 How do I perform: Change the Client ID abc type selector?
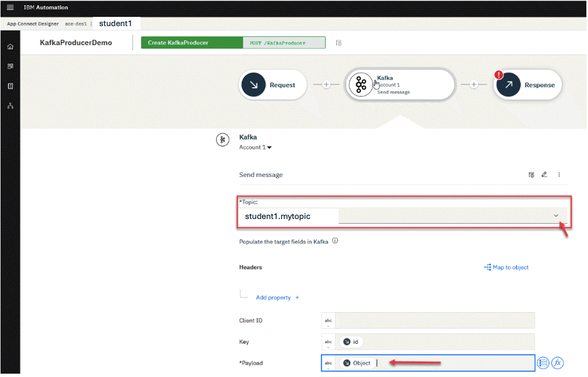click(328, 321)
